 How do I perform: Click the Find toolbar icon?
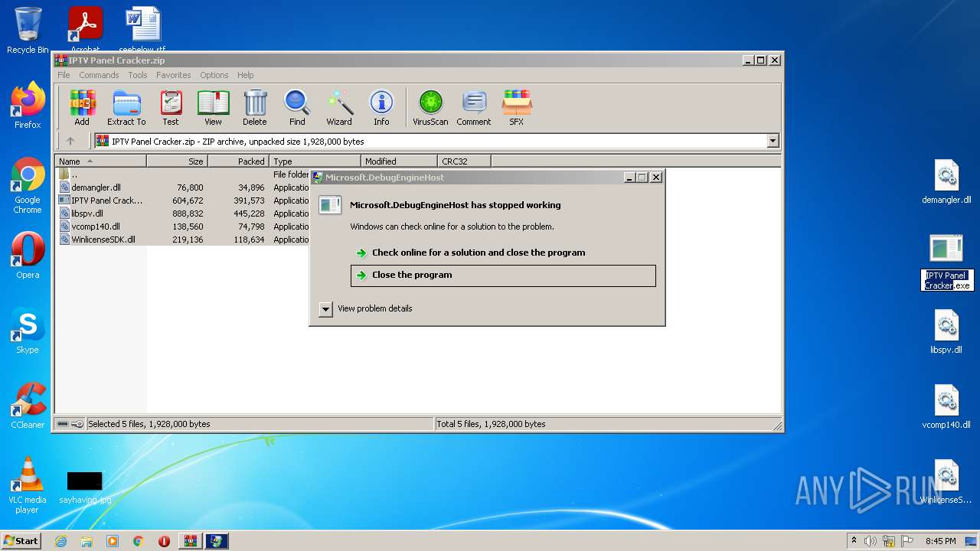pos(297,107)
